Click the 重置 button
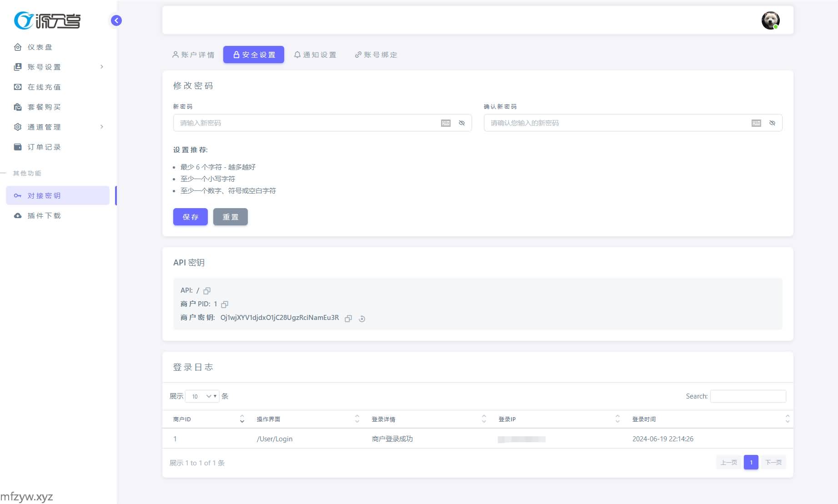This screenshot has height=504, width=838. [230, 217]
